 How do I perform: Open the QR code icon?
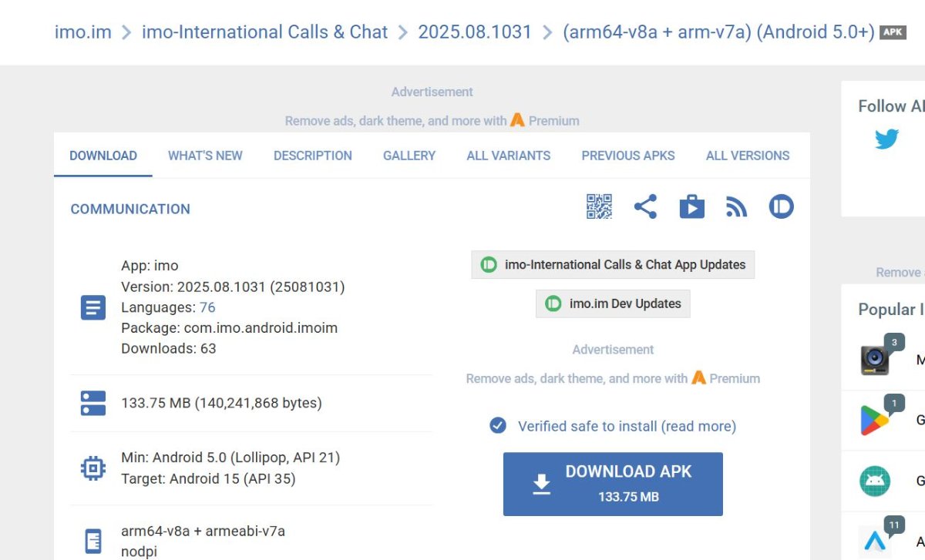point(599,206)
